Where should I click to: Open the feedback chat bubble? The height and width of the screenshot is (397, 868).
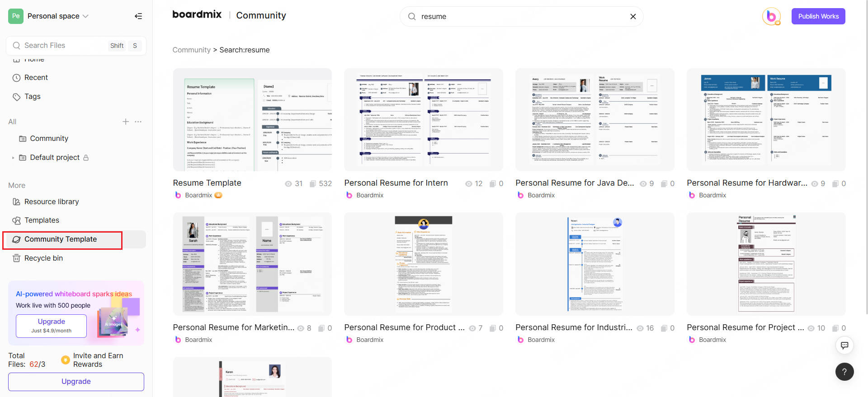click(x=844, y=346)
